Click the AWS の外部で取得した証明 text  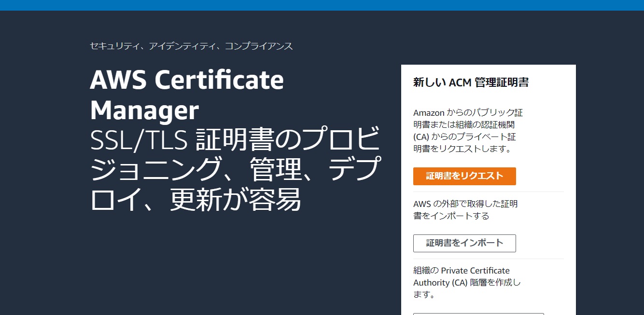(x=465, y=204)
